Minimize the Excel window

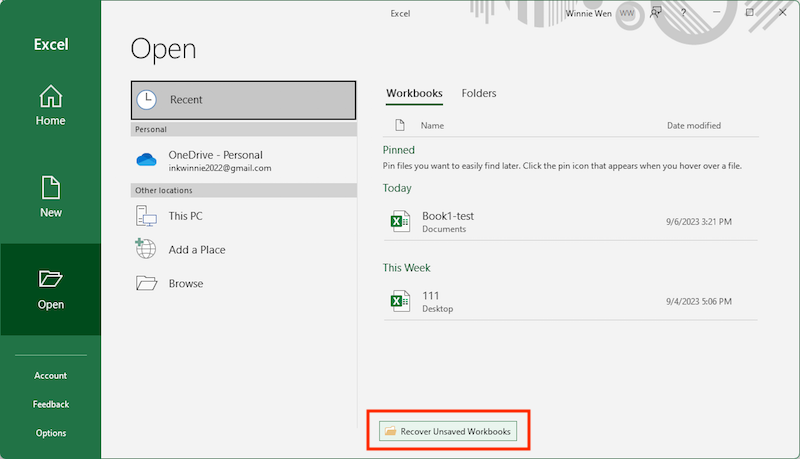pyautogui.click(x=716, y=12)
